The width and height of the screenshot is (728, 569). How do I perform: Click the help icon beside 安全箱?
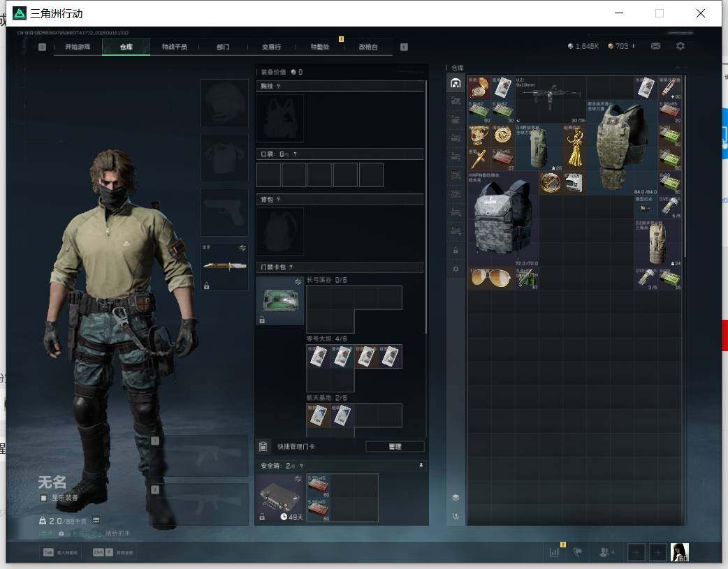tap(301, 466)
